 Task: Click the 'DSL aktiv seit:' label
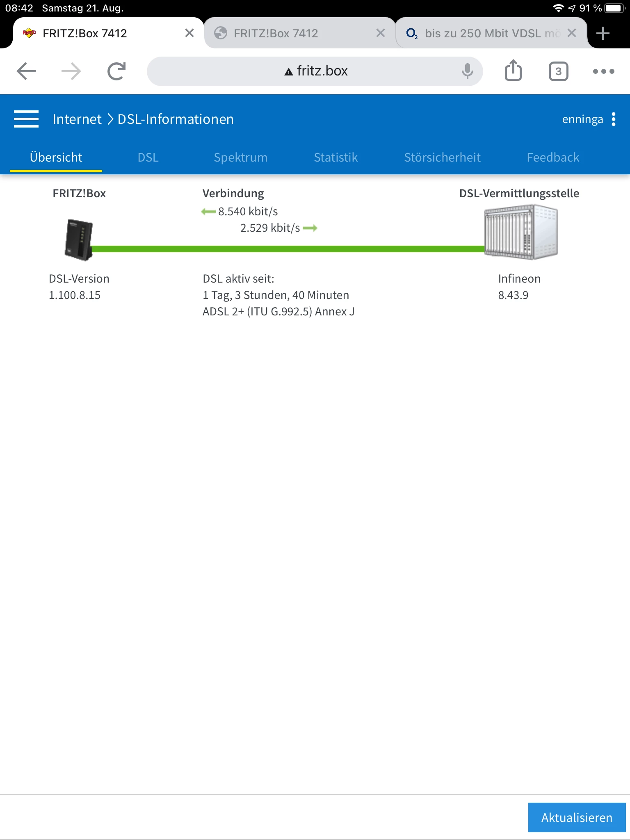(238, 279)
